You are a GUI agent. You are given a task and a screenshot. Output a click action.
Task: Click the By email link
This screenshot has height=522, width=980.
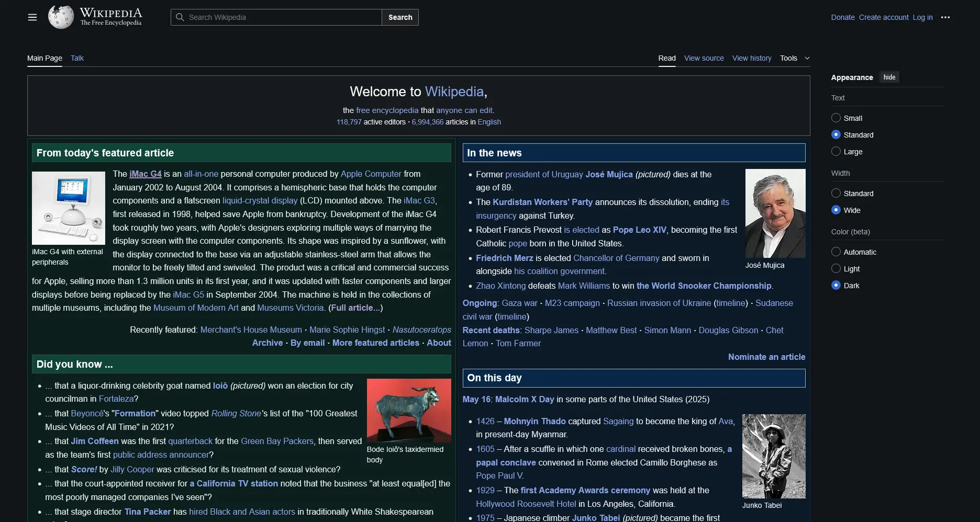pos(307,343)
